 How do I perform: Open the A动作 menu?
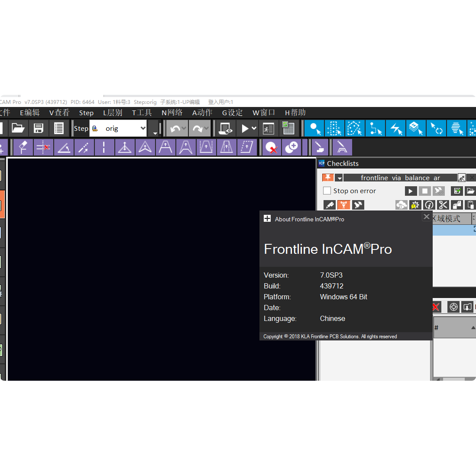coord(202,113)
